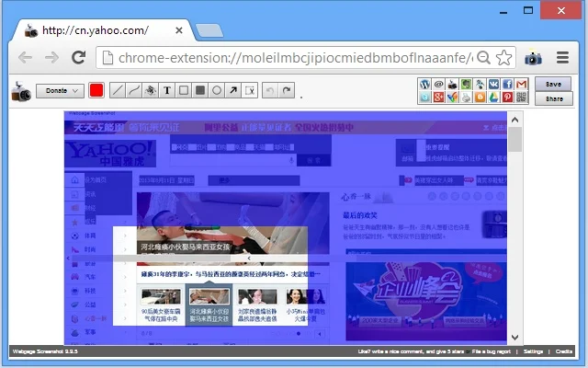This screenshot has height=368, width=588.
Task: Choose the text T annotation tool
Action: coord(167,90)
